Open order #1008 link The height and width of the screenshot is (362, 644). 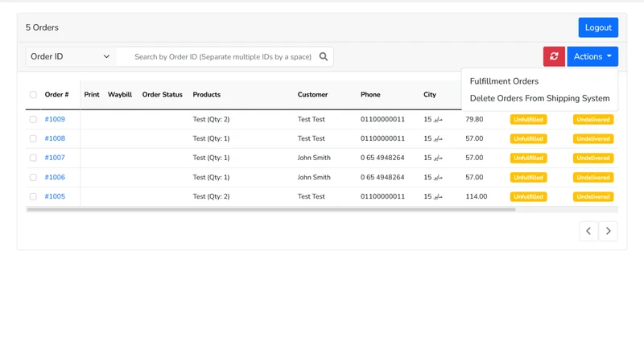(55, 138)
